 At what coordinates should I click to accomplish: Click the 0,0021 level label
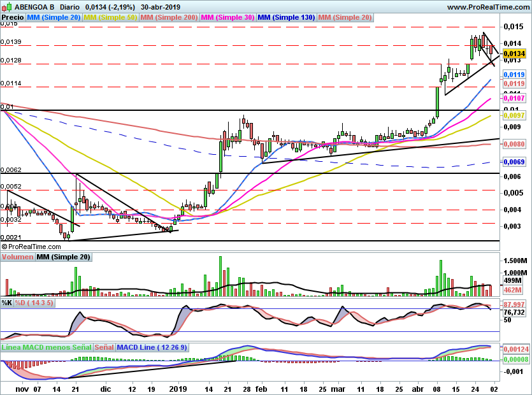pyautogui.click(x=11, y=238)
